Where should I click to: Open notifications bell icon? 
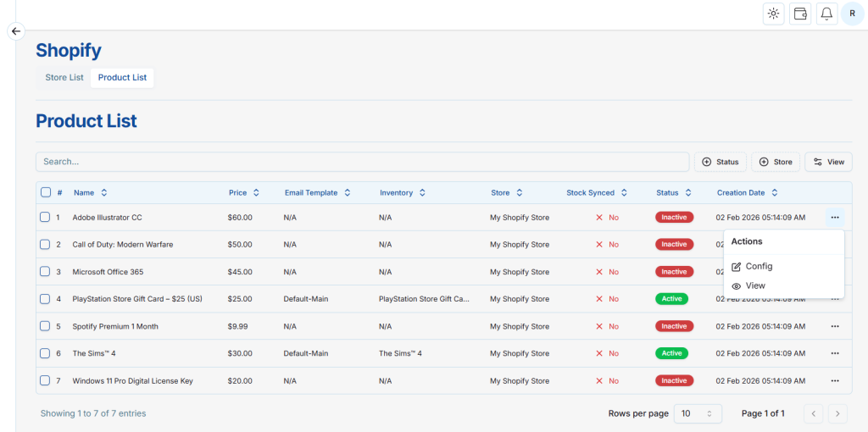(826, 14)
